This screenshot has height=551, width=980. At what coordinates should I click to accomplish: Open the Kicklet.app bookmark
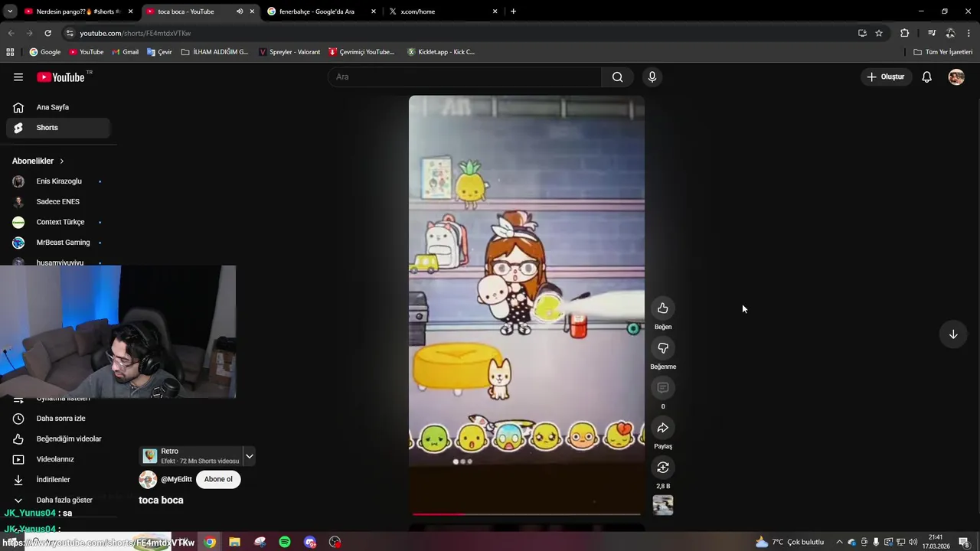441,52
